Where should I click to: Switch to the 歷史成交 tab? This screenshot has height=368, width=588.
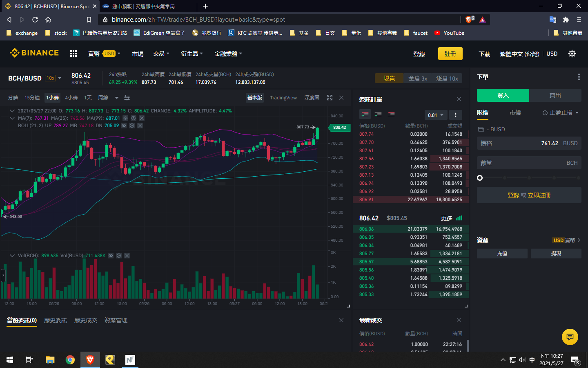click(x=86, y=320)
